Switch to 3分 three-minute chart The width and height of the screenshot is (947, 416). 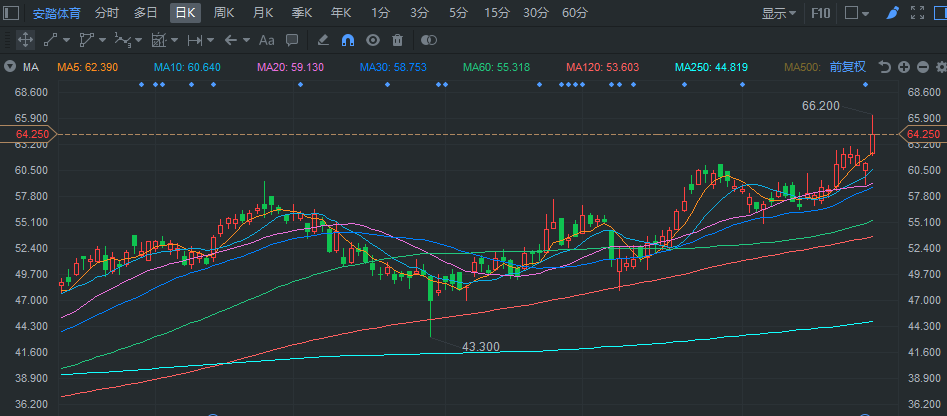coord(419,13)
